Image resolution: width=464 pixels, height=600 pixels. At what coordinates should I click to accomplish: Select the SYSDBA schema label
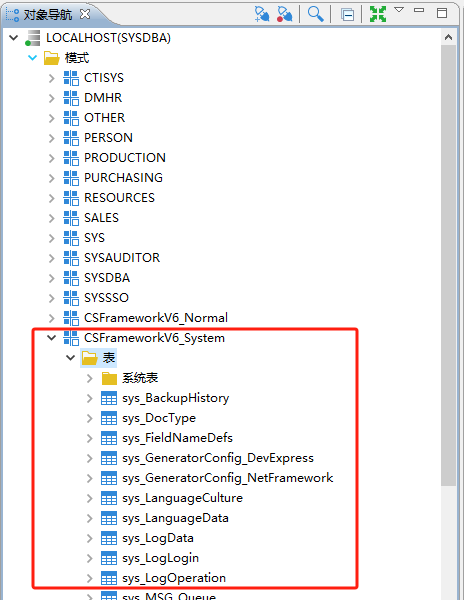[x=107, y=278]
